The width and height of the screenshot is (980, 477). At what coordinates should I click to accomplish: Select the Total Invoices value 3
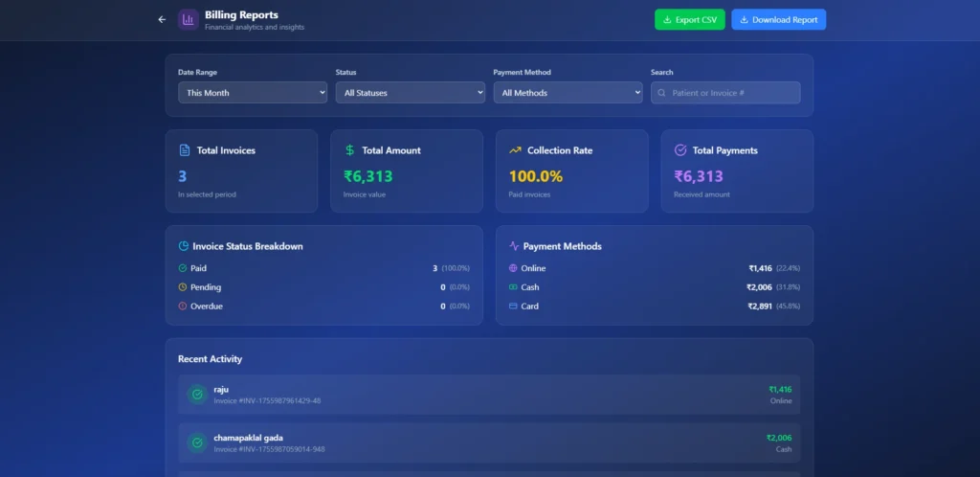tap(183, 176)
